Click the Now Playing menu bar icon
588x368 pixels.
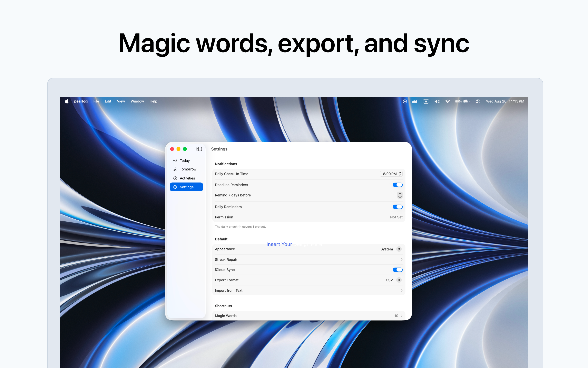(x=405, y=101)
